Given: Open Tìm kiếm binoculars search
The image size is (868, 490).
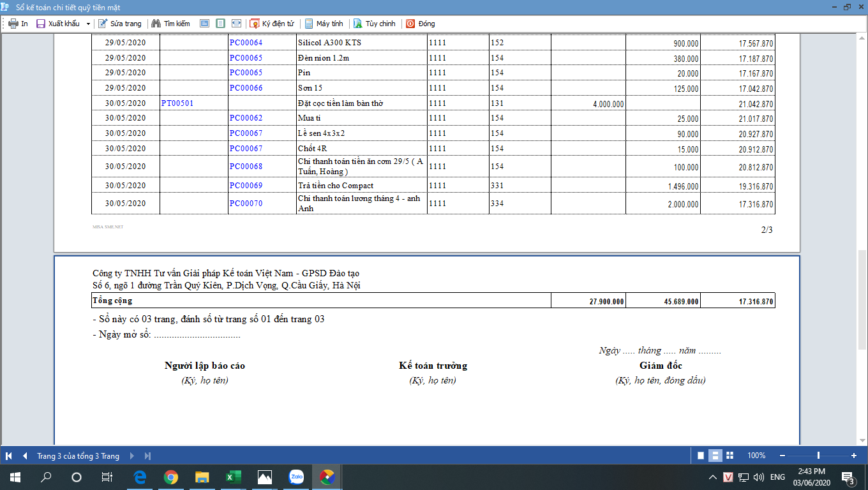Looking at the screenshot, I should pos(156,24).
